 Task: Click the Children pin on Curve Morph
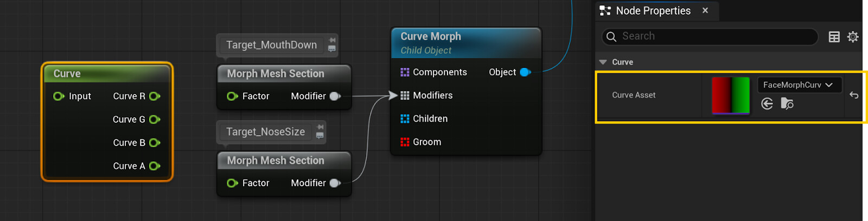click(405, 119)
